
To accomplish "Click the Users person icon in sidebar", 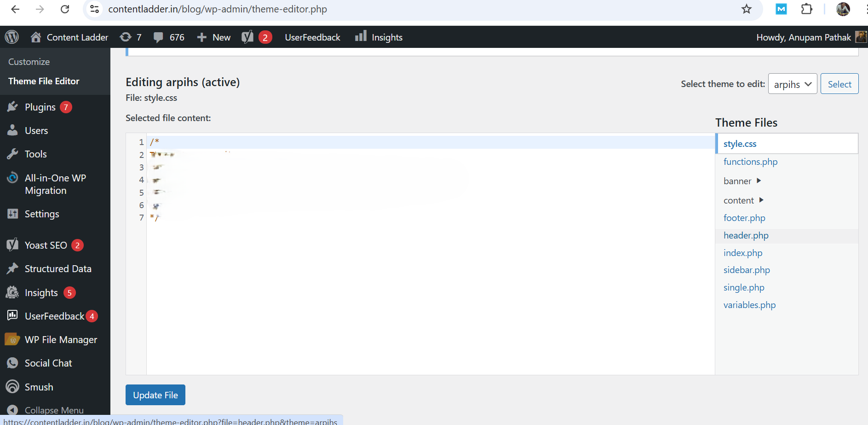I will click(x=12, y=130).
